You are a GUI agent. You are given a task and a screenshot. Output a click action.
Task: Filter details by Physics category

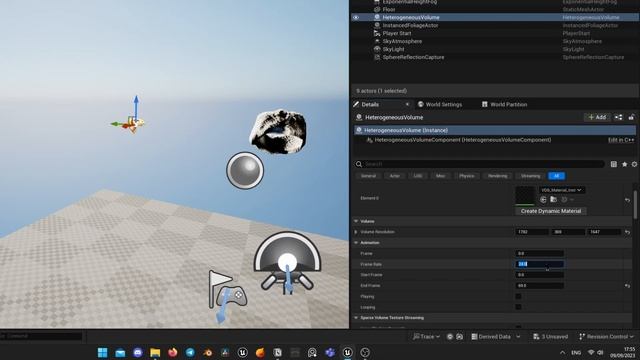tap(467, 176)
